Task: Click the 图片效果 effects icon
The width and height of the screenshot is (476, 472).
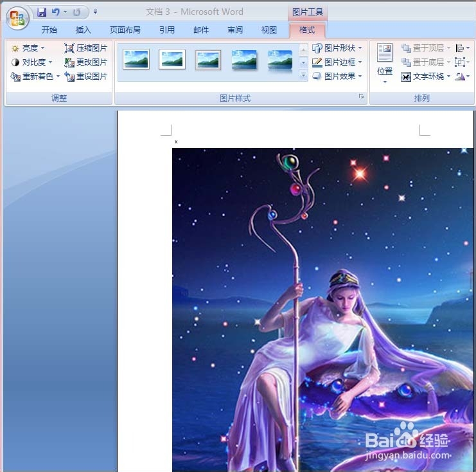Action: (x=317, y=76)
